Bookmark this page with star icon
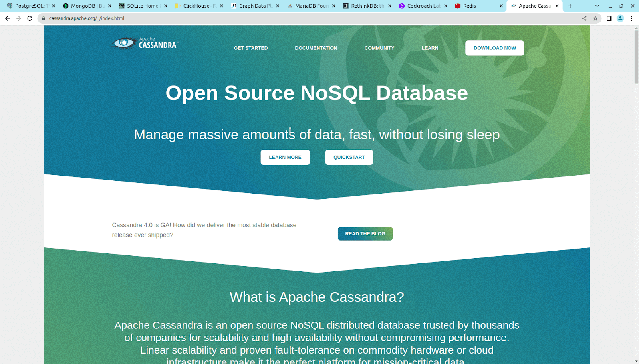This screenshot has width=639, height=364. coord(595,18)
